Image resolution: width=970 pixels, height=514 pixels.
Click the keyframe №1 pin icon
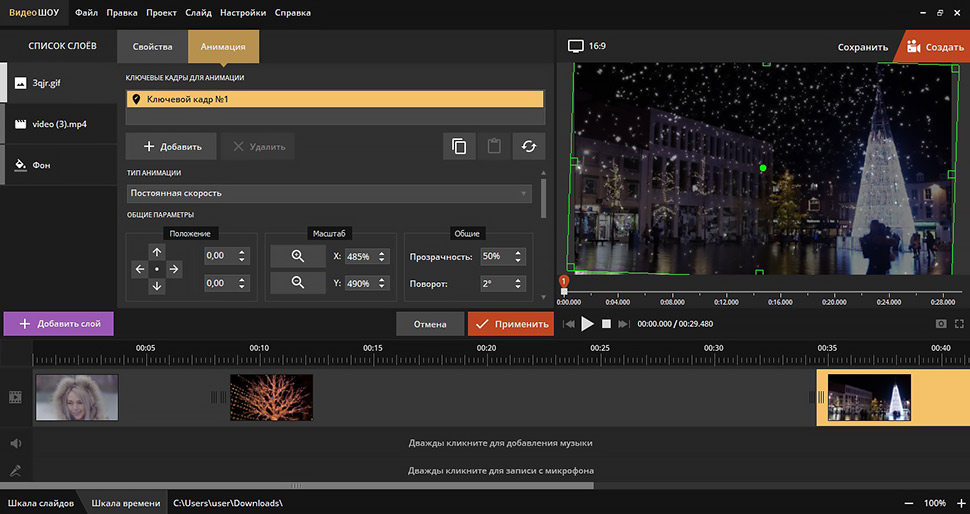[137, 99]
